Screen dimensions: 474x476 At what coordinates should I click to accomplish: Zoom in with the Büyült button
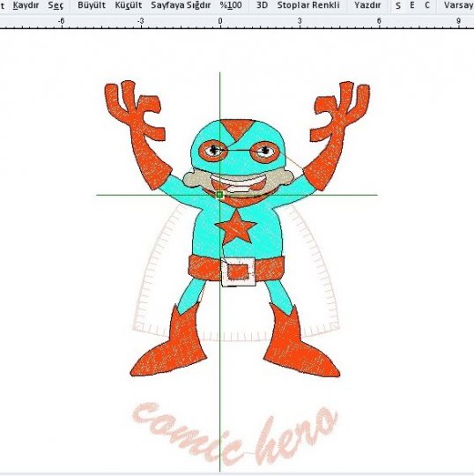point(92,5)
